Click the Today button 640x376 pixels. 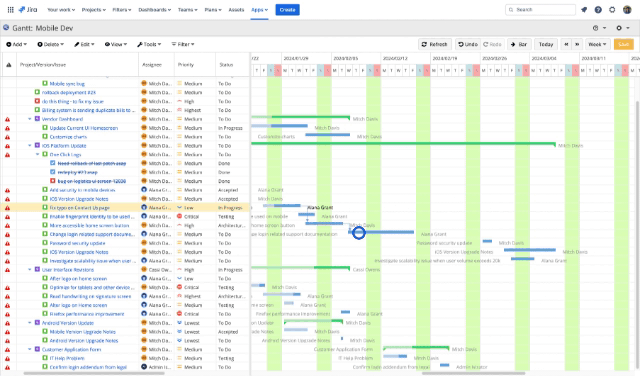(x=546, y=44)
